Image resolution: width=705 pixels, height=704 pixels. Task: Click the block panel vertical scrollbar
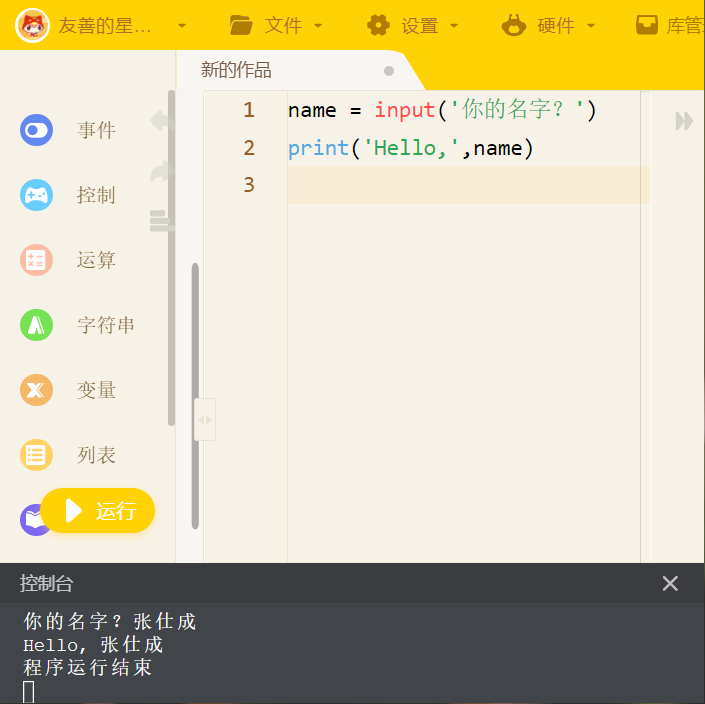click(x=195, y=396)
